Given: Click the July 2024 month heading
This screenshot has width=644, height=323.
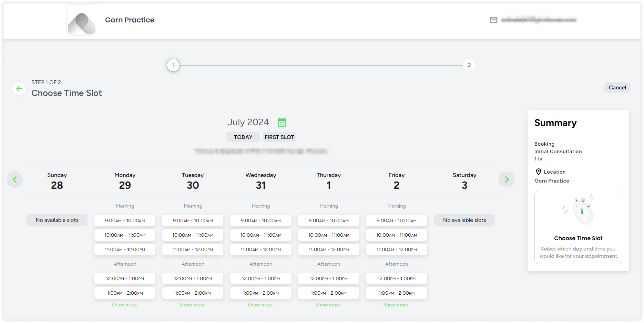Looking at the screenshot, I should [248, 122].
